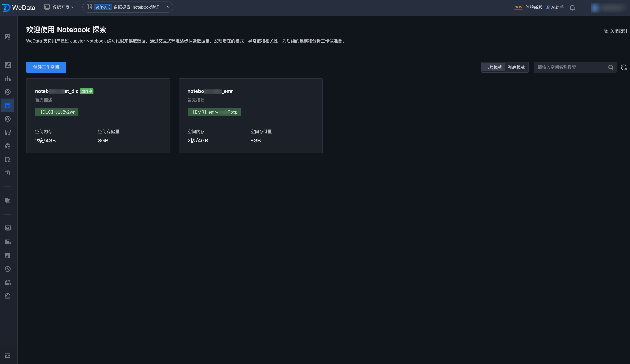630x364 pixels.
Task: Click the 【EMR】 engine tag link
Action: [214, 112]
